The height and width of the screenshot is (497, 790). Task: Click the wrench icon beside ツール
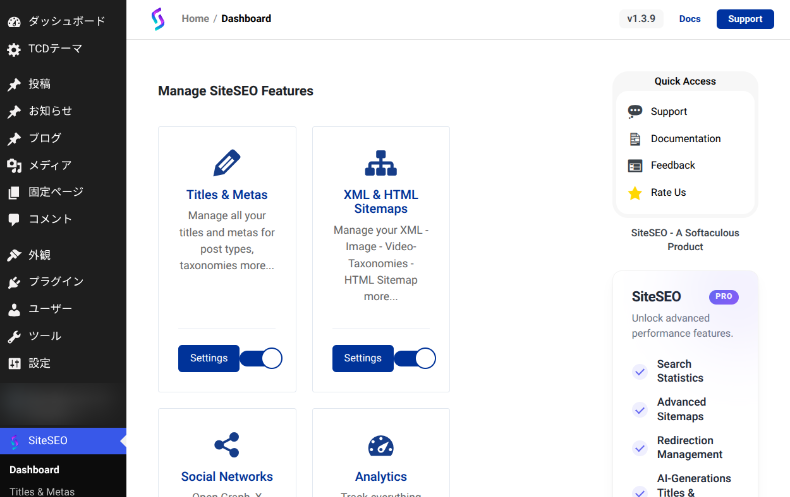(x=14, y=337)
